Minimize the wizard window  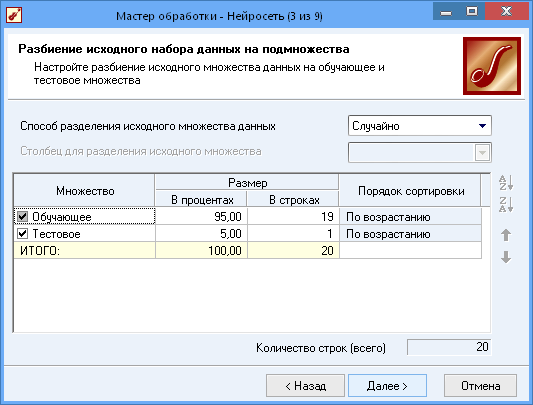(446, 11)
